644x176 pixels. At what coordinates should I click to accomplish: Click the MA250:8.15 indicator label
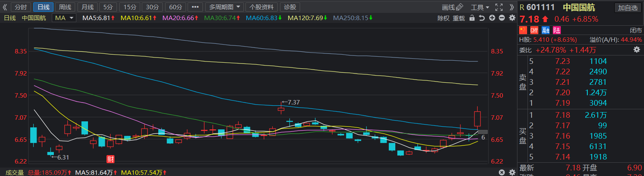pyautogui.click(x=353, y=18)
